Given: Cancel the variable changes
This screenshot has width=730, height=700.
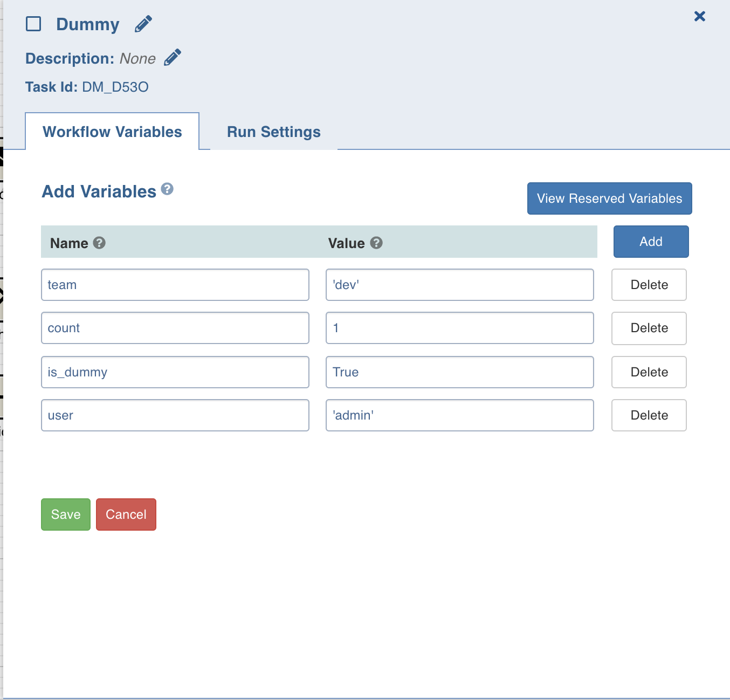Looking at the screenshot, I should point(126,514).
